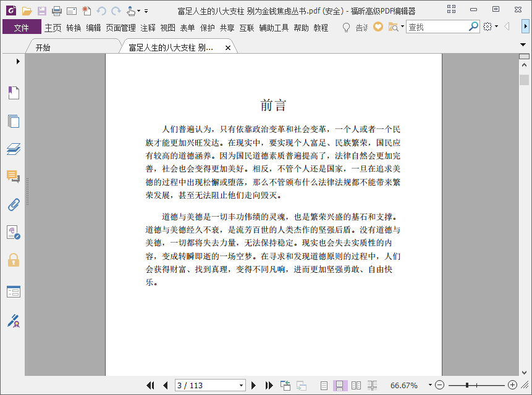The image size is (532, 395).
Task: Open the Comments panel
Action: coord(14,177)
